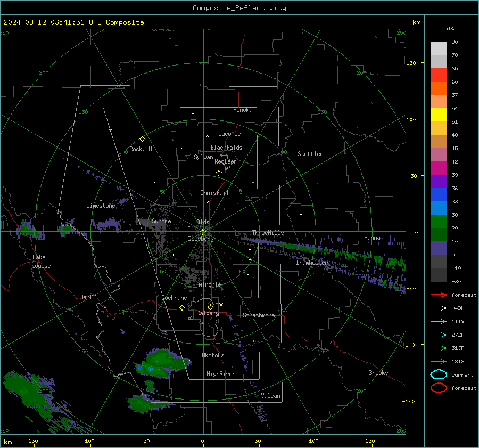479x448 pixels.
Task: Click the red forecast ellipse legend icon
Action: point(439,388)
